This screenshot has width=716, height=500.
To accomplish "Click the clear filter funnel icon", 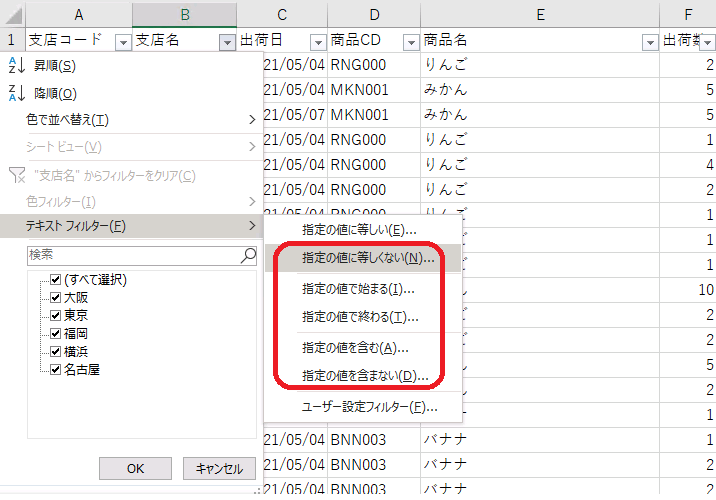I will [16, 175].
